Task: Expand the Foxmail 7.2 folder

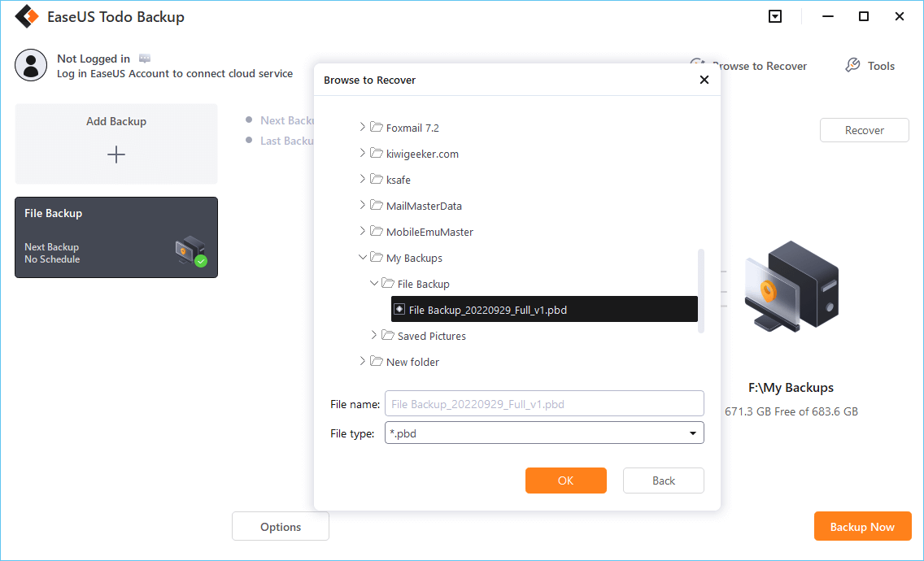Action: click(x=363, y=128)
